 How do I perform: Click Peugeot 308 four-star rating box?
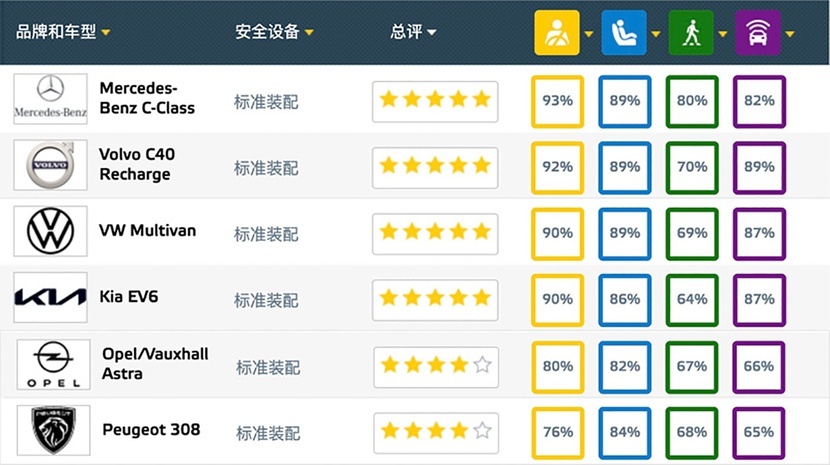pyautogui.click(x=436, y=433)
